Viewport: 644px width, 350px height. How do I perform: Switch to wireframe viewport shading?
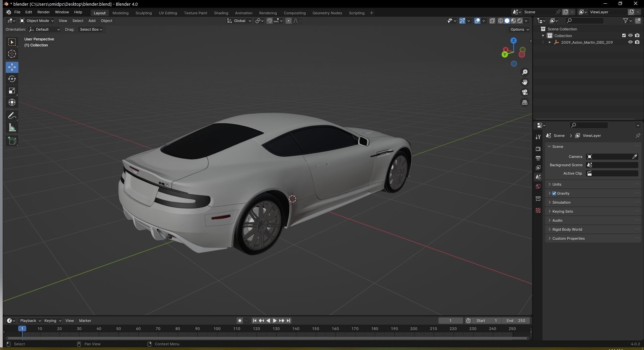point(501,21)
